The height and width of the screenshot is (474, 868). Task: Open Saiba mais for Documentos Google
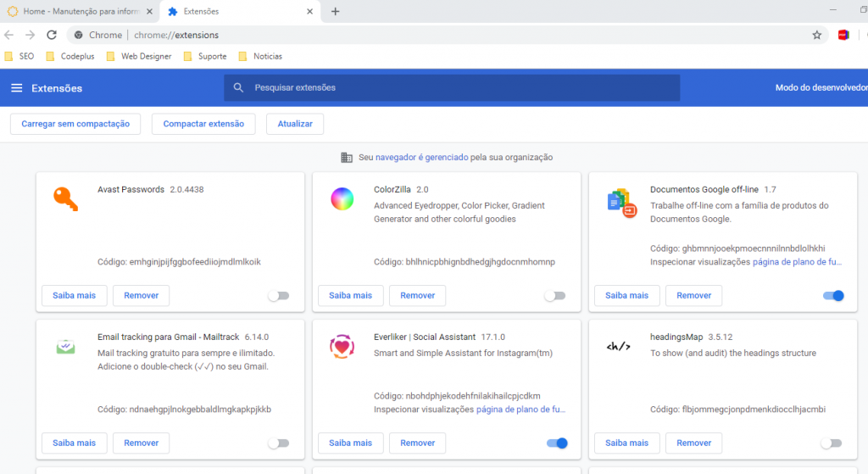[626, 296]
